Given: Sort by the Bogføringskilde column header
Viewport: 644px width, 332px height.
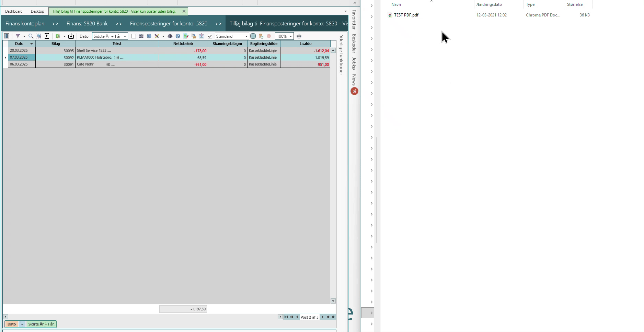Looking at the screenshot, I should click(x=264, y=44).
